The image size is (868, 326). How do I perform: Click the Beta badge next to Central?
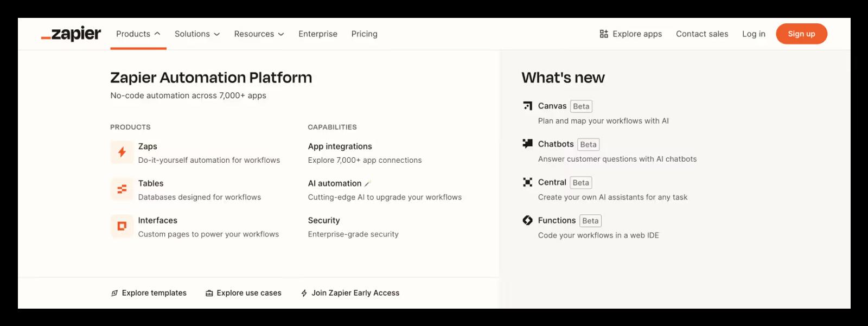pyautogui.click(x=581, y=183)
